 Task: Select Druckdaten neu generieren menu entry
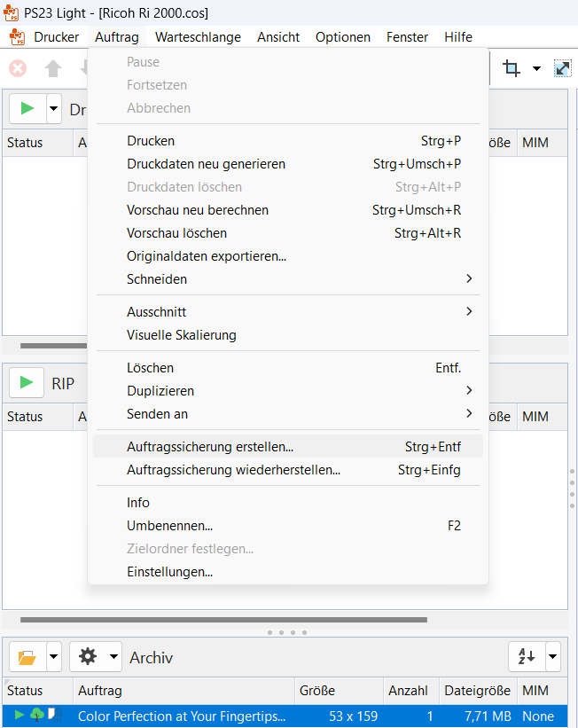coord(206,164)
